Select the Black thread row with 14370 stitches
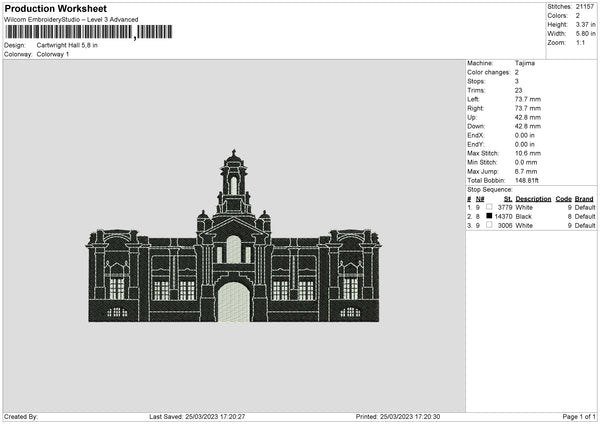The height and width of the screenshot is (424, 600). pos(531,216)
